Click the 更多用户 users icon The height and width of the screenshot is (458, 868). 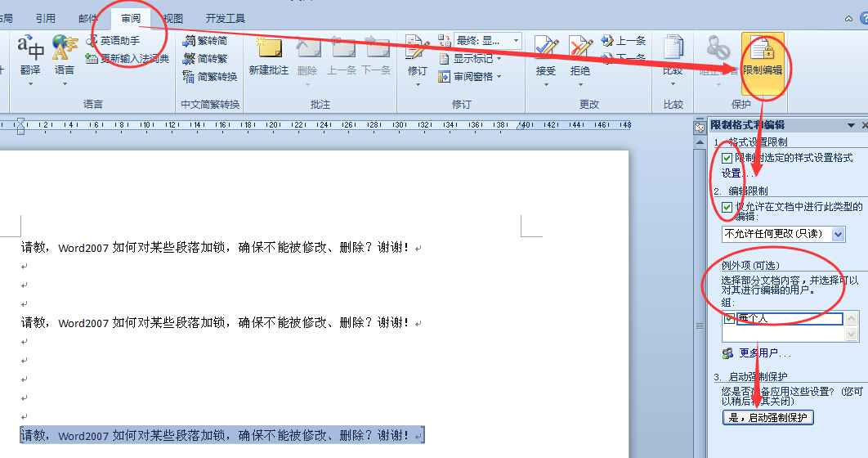tap(728, 352)
